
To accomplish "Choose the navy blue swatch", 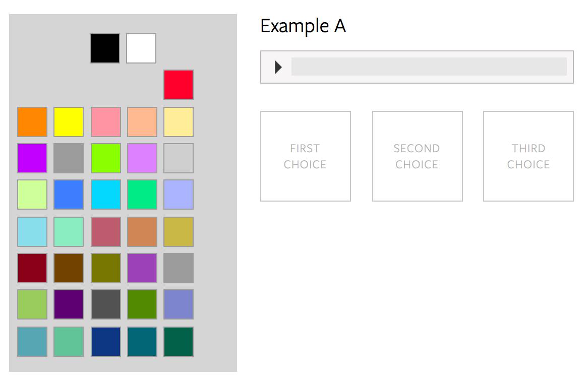I will pyautogui.click(x=106, y=342).
